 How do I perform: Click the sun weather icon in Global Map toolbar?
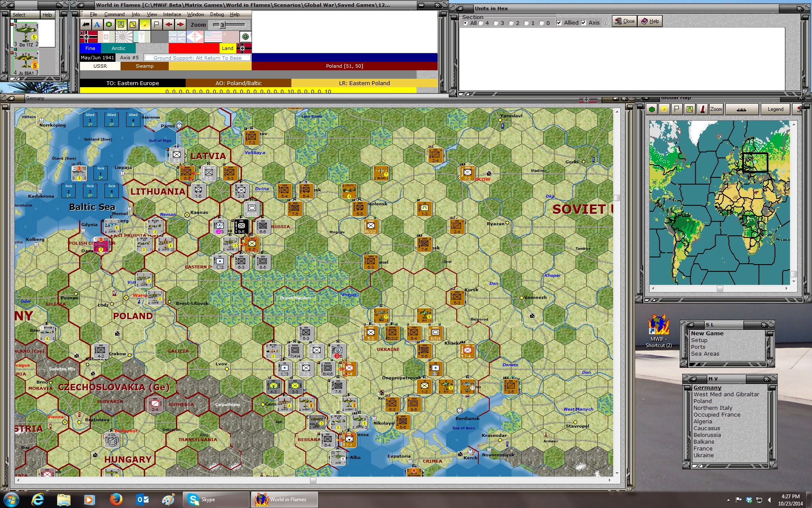[x=664, y=109]
